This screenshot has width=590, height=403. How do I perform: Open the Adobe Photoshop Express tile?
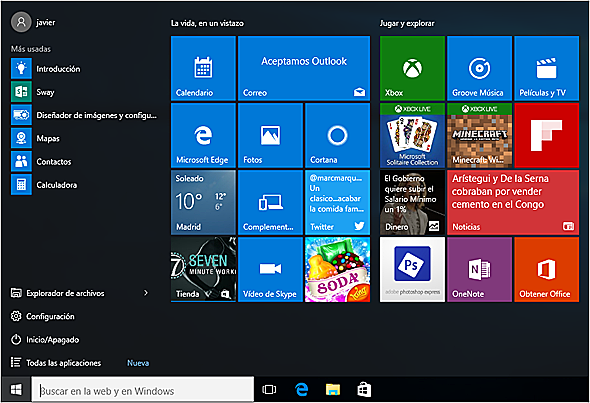(x=412, y=269)
